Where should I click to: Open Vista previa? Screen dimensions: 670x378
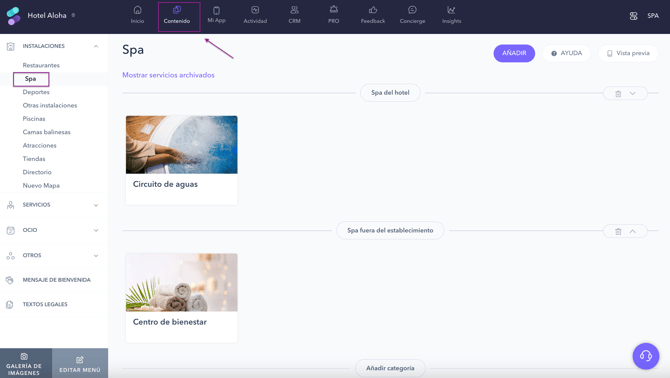628,53
